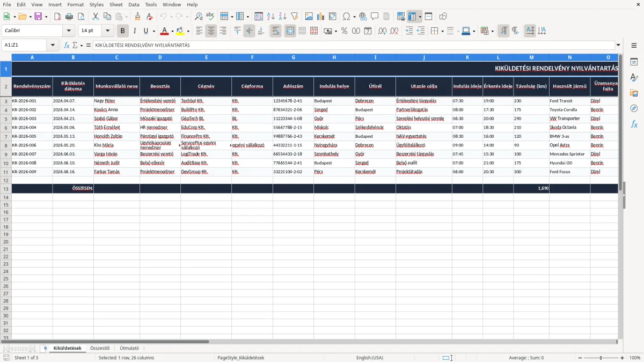Toggle Left-To-Right text direction

click(x=503, y=31)
